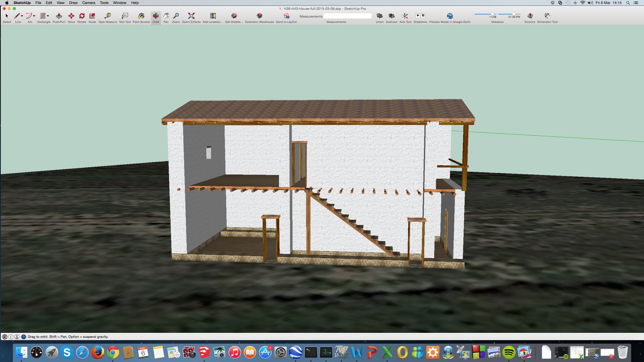Viewport: 644px width, 362px height.
Task: Preview the model in Google Earth
Action: click(450, 16)
